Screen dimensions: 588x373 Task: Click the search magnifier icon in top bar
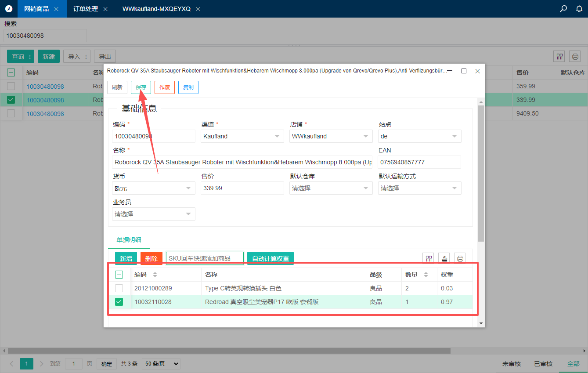[x=563, y=9]
